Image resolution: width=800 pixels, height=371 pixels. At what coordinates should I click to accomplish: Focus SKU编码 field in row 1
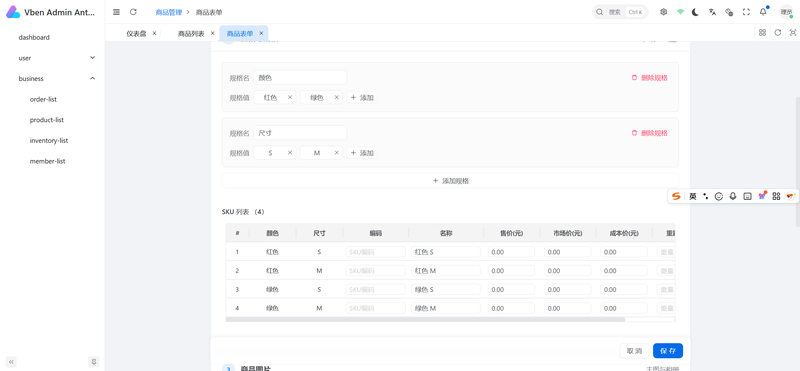tap(376, 252)
